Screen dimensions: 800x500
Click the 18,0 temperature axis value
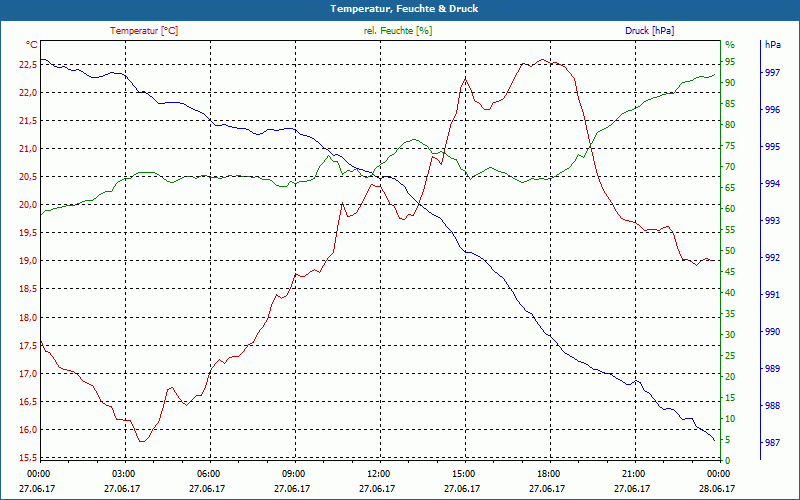pyautogui.click(x=29, y=318)
